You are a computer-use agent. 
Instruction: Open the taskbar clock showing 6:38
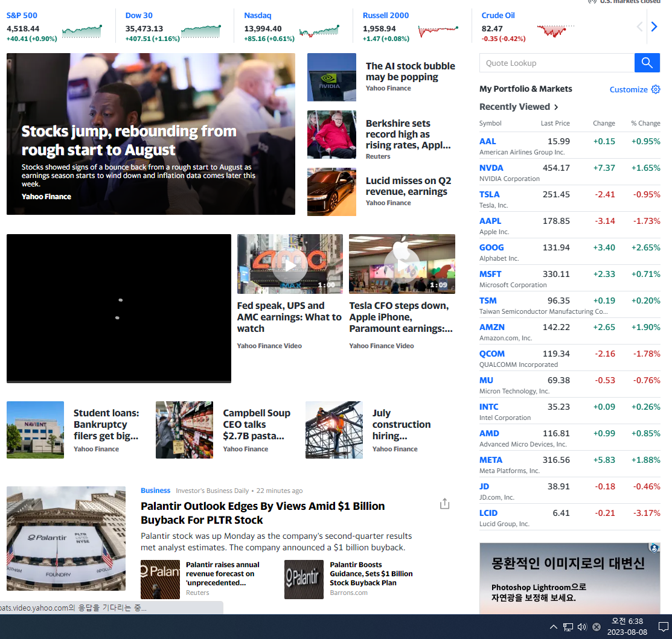coord(627,626)
